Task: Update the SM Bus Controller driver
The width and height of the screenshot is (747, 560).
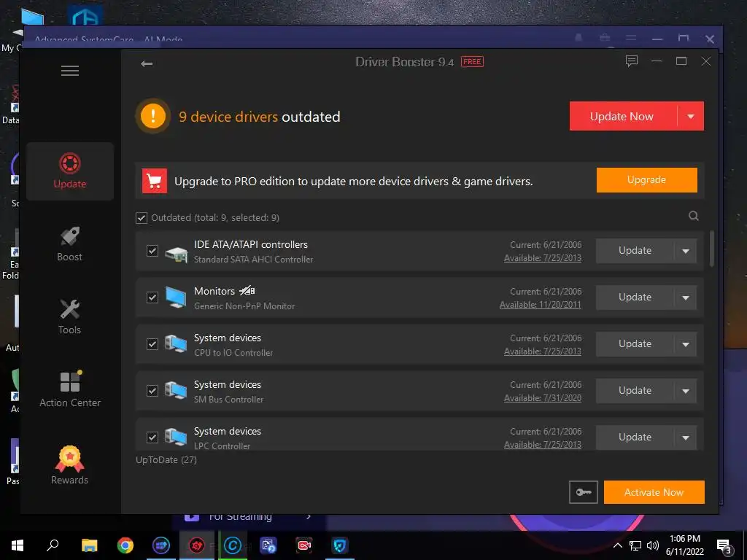Action: click(x=635, y=391)
